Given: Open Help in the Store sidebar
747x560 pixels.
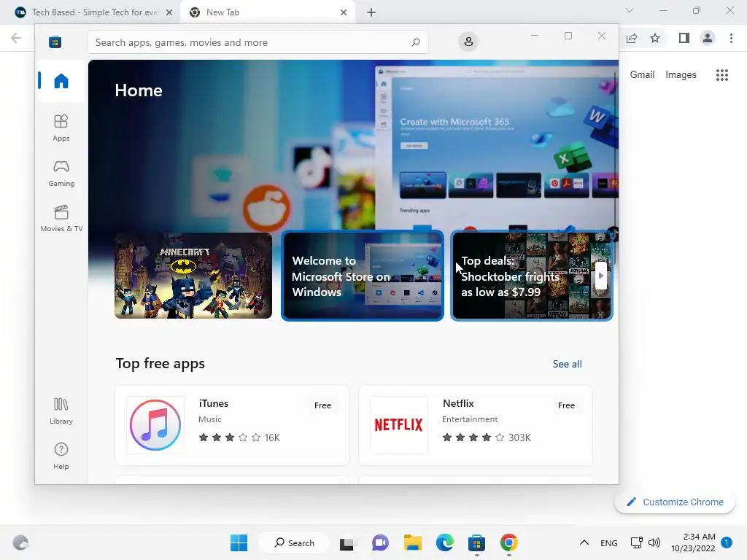Looking at the screenshot, I should point(61,456).
